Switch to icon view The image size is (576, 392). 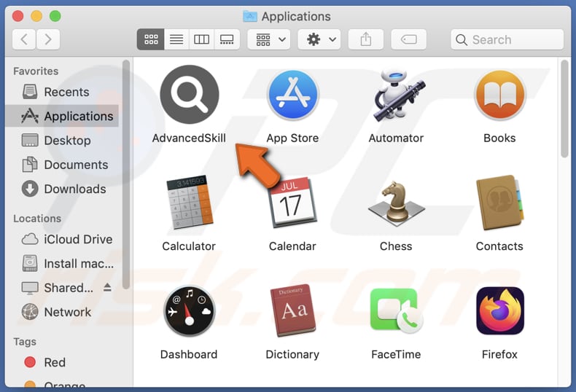coord(151,39)
